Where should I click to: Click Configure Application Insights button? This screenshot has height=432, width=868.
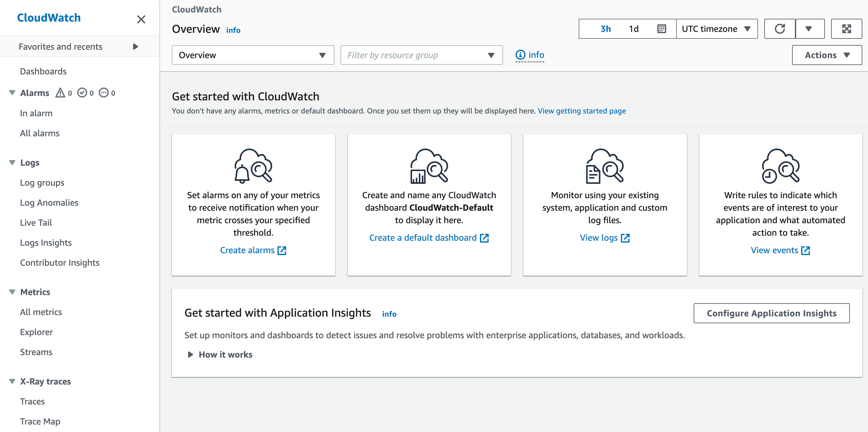tap(771, 314)
